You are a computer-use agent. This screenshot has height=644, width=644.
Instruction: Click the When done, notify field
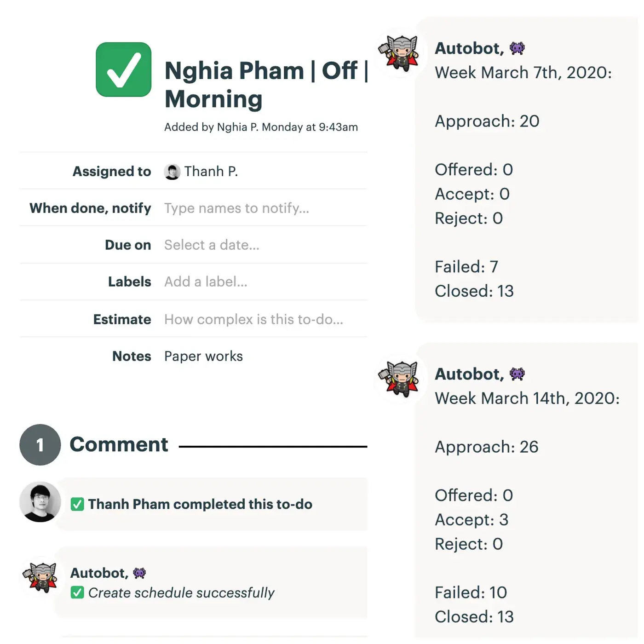265,208
